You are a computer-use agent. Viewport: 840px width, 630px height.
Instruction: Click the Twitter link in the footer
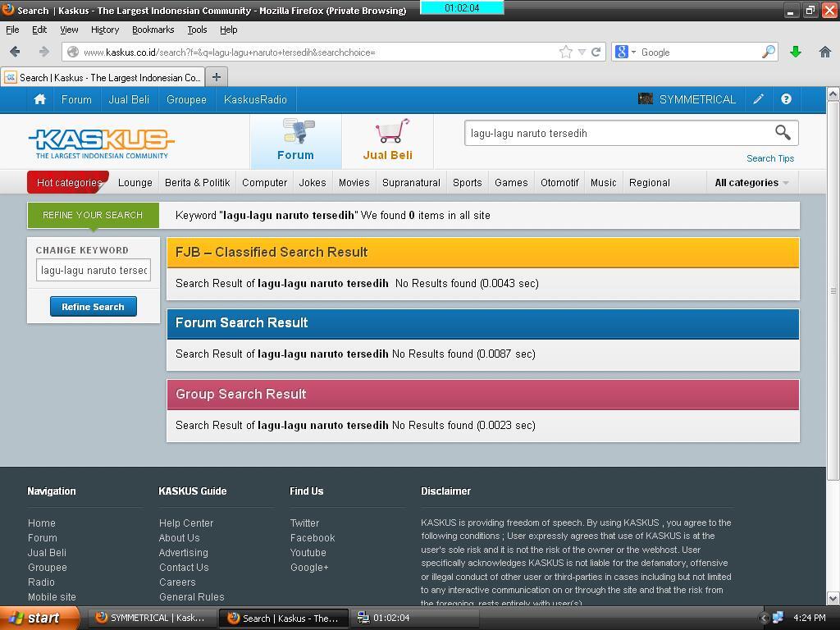[x=305, y=523]
